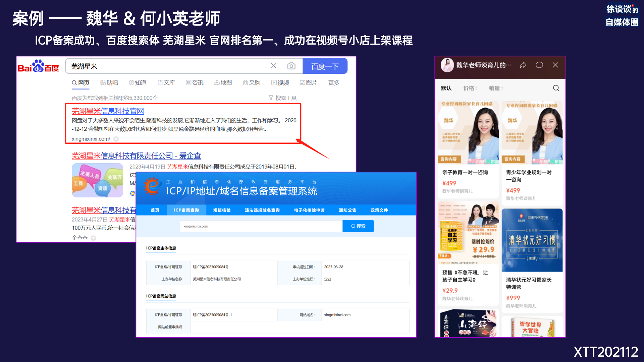Sort shop products by 销量

point(495,88)
